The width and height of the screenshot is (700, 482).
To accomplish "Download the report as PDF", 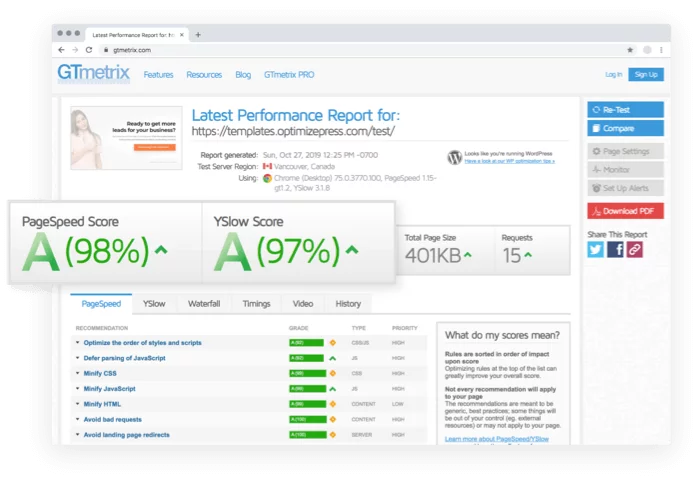I will pos(625,211).
